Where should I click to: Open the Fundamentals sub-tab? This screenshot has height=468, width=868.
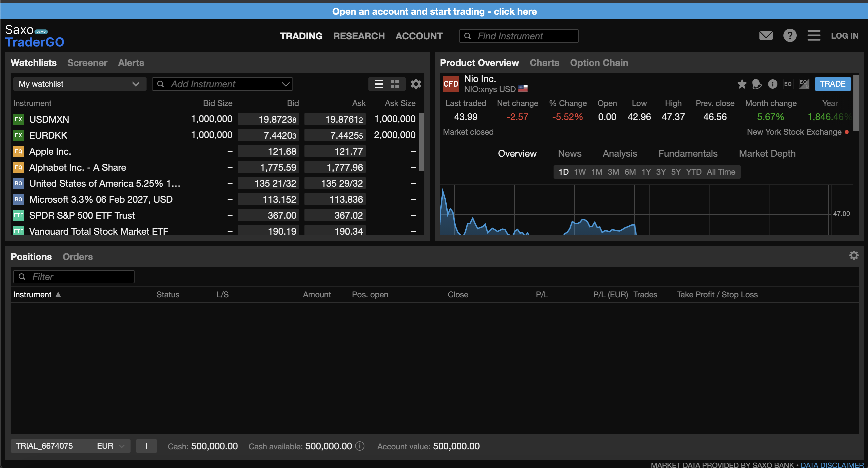tap(688, 154)
